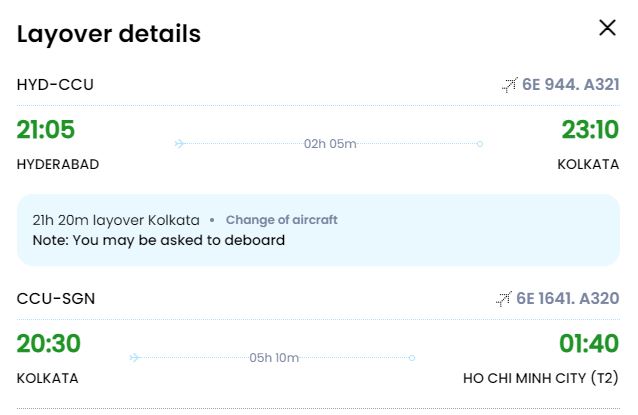
Task: Select the Change of aircraft link
Action: pos(282,220)
